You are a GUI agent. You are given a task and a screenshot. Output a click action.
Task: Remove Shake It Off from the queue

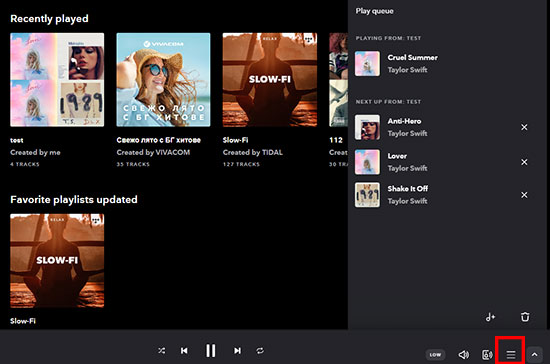(x=524, y=195)
